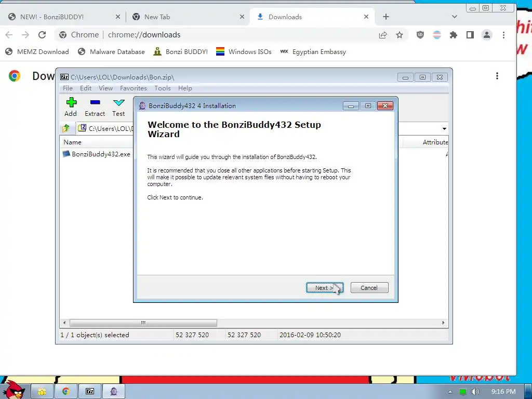Click the Extract icon in 7-Zip
Viewport: 532px width, 399px height.
pyautogui.click(x=95, y=107)
